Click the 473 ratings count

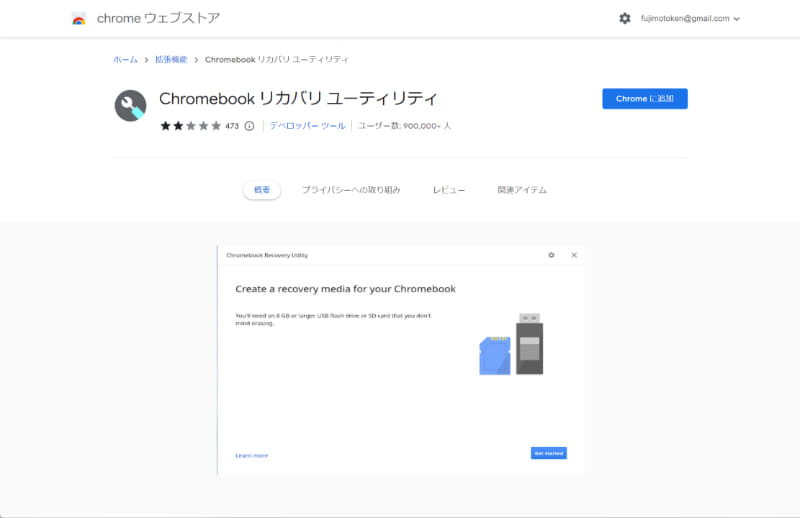click(232, 126)
